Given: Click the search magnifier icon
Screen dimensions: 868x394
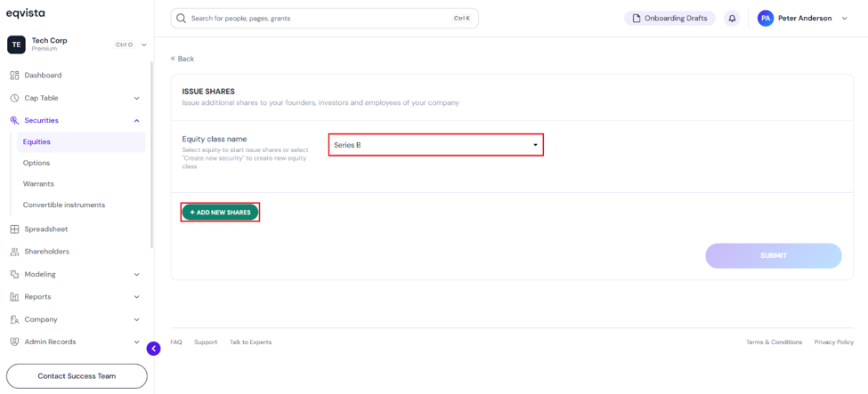Looking at the screenshot, I should pyautogui.click(x=181, y=19).
